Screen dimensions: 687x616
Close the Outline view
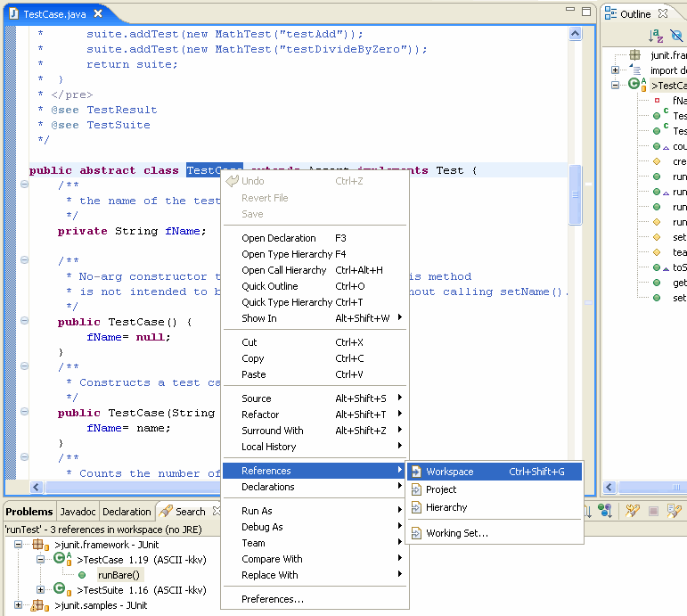click(663, 13)
